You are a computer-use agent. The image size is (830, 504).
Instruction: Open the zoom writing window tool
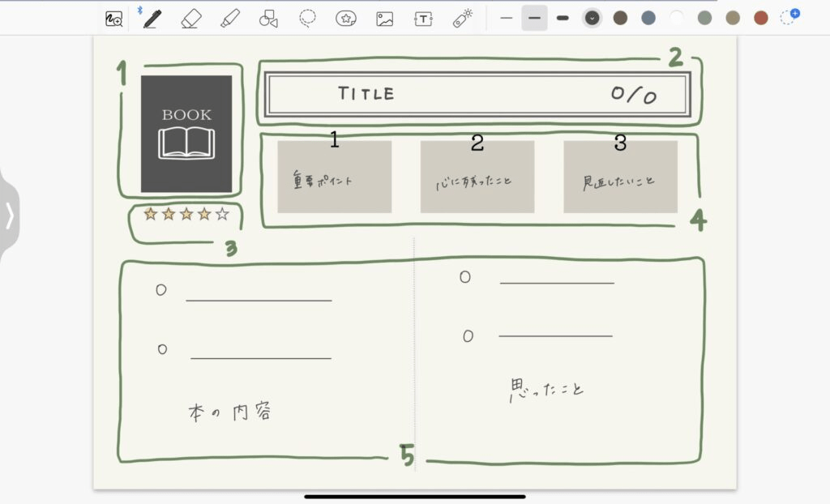[x=113, y=19]
